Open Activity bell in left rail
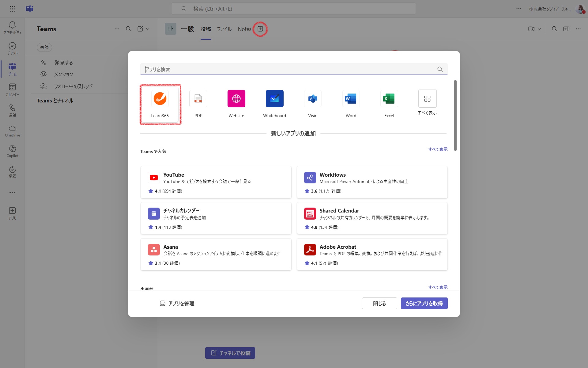Screen dimensions: 588x368 tap(12, 28)
